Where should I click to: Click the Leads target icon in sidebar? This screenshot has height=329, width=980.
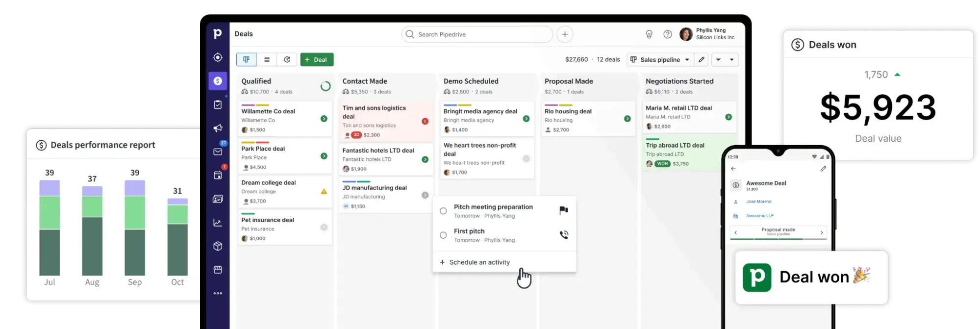pos(218,57)
